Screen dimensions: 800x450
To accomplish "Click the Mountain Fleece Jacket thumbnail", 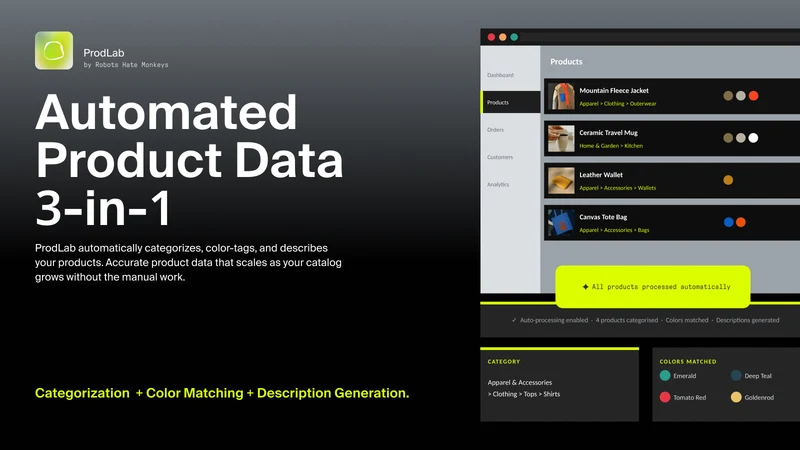I will point(561,96).
